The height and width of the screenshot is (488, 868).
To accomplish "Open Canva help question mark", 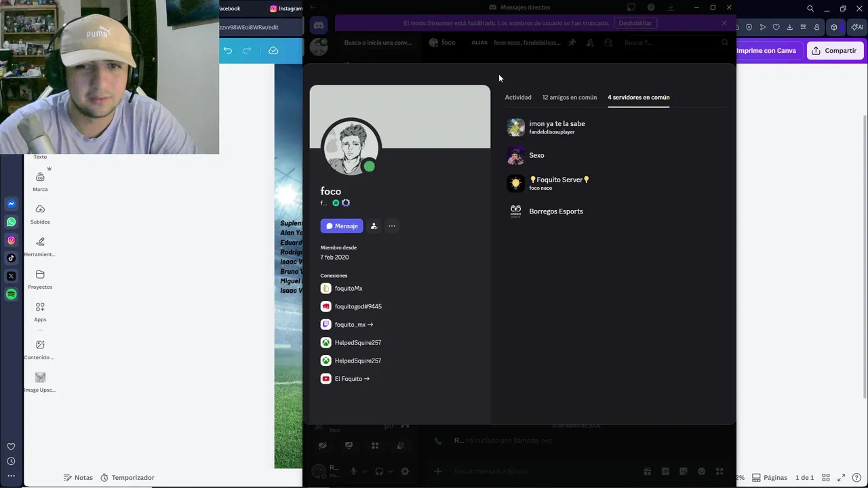I will click(856, 478).
